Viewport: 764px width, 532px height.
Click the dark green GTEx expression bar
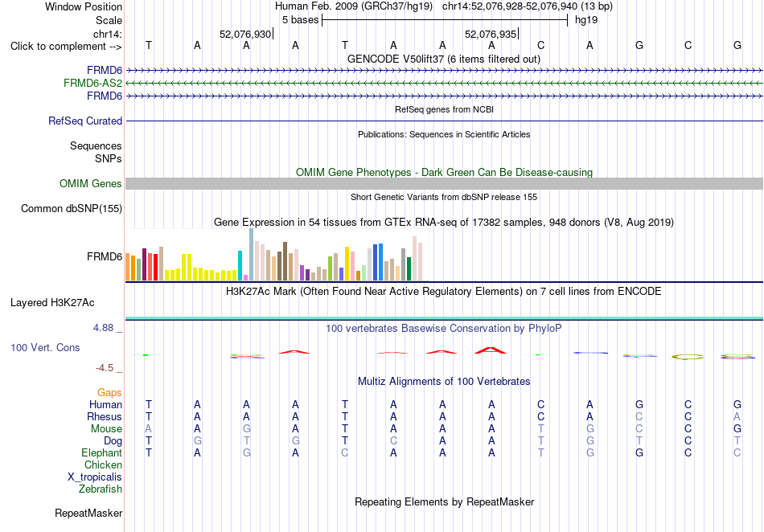click(x=409, y=268)
